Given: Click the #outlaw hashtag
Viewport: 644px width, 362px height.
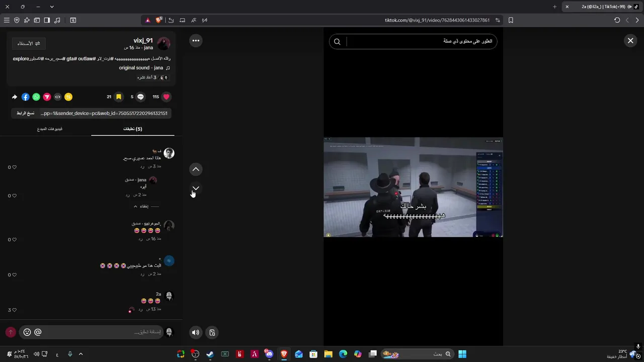Looking at the screenshot, I should point(86,59).
